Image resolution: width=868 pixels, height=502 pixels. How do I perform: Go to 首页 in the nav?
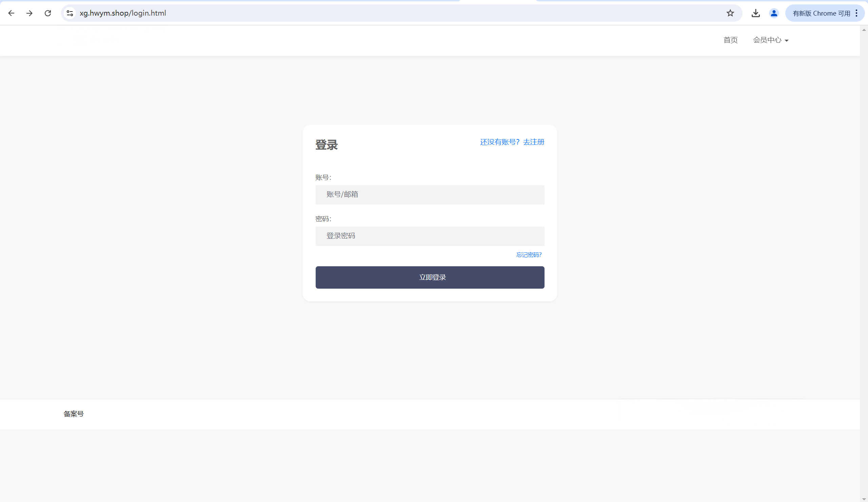coord(730,40)
